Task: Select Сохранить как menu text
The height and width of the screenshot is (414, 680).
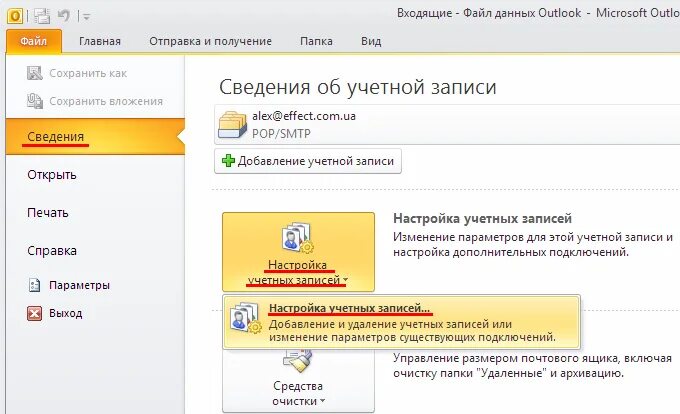Action: coord(88,73)
